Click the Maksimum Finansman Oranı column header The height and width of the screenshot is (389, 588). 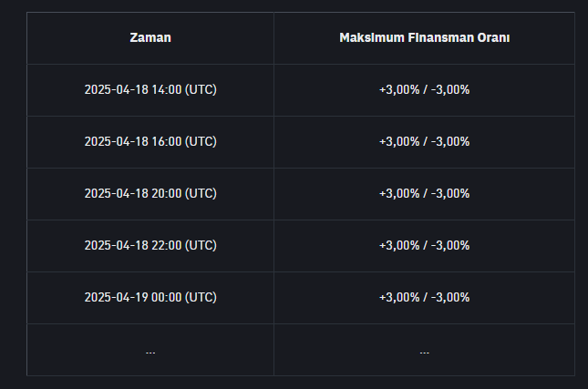click(424, 38)
